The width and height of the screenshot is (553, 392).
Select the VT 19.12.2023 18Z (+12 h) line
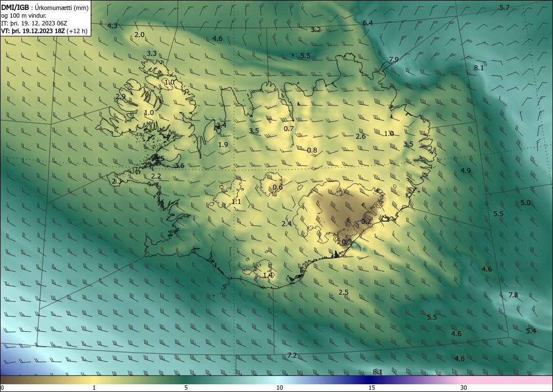[x=44, y=31]
